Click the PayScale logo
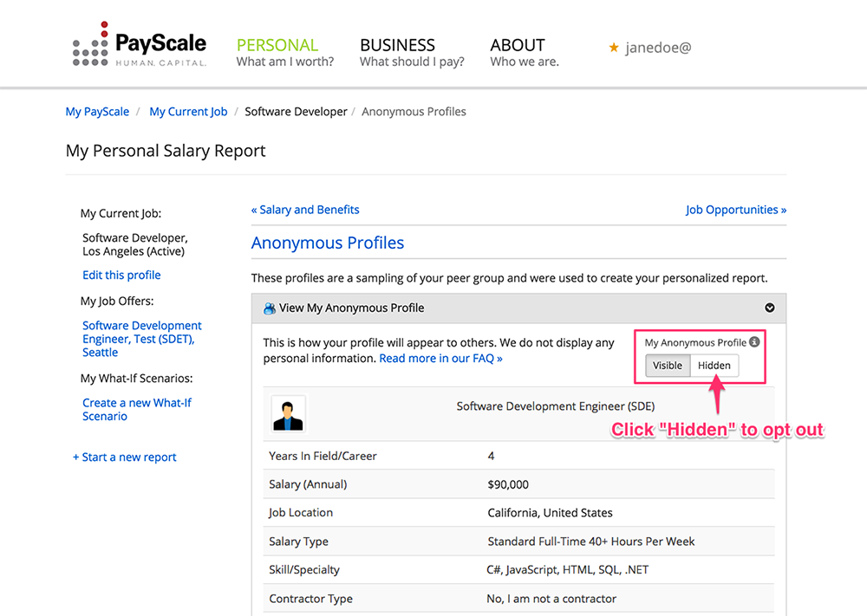This screenshot has height=616, width=867. (x=140, y=45)
